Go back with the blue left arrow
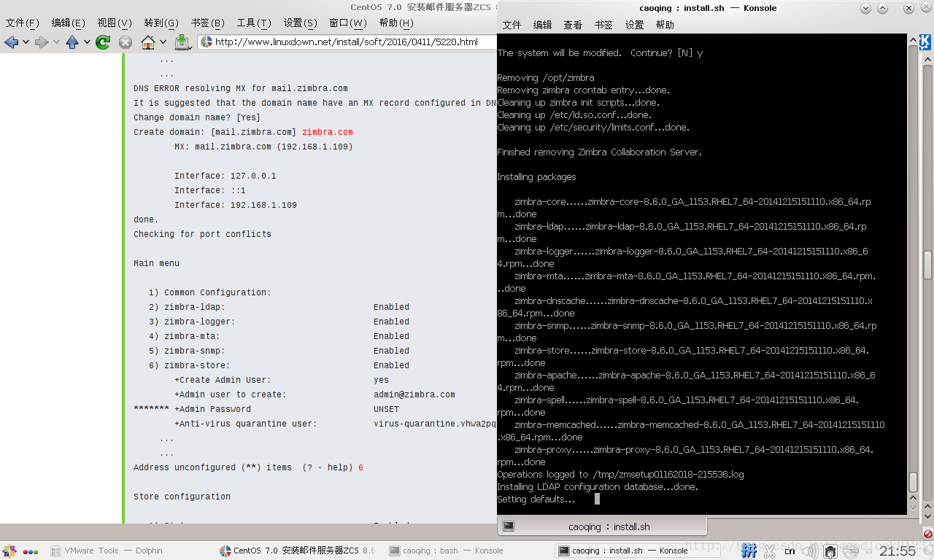Image resolution: width=934 pixels, height=560 pixels. (12, 42)
